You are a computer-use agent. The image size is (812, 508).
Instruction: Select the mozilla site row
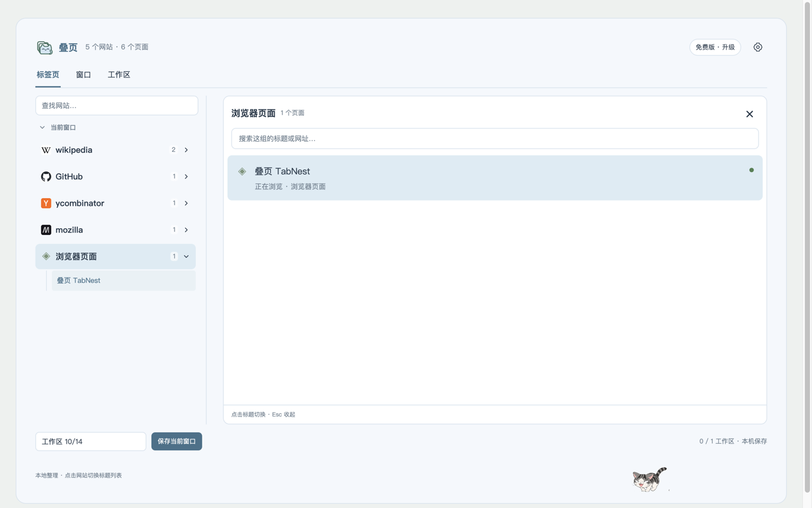coord(115,230)
